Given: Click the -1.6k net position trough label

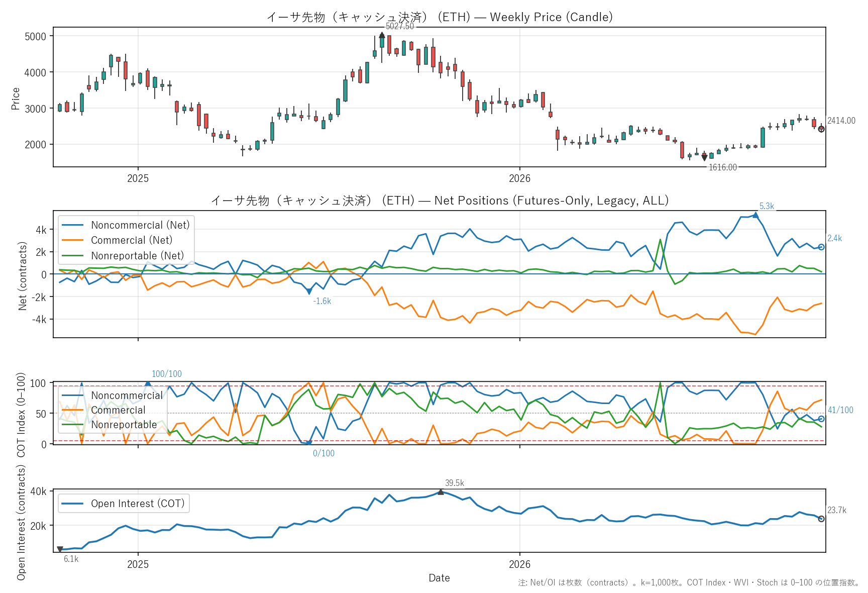Looking at the screenshot, I should tap(322, 301).
